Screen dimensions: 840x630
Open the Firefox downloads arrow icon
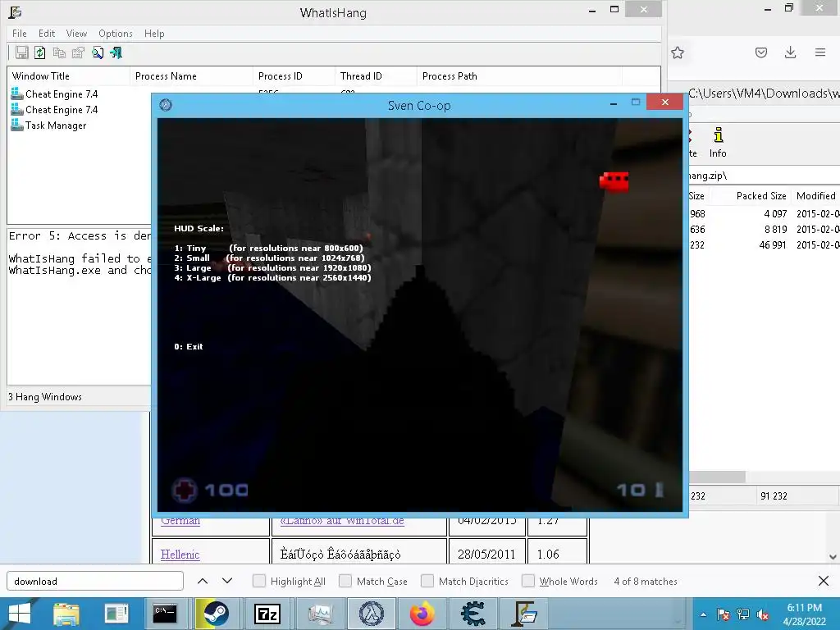pyautogui.click(x=790, y=52)
